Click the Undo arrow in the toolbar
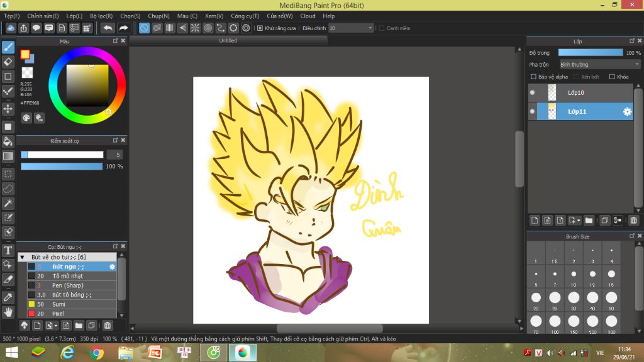Screen dimensions: 644x362 [108, 28]
